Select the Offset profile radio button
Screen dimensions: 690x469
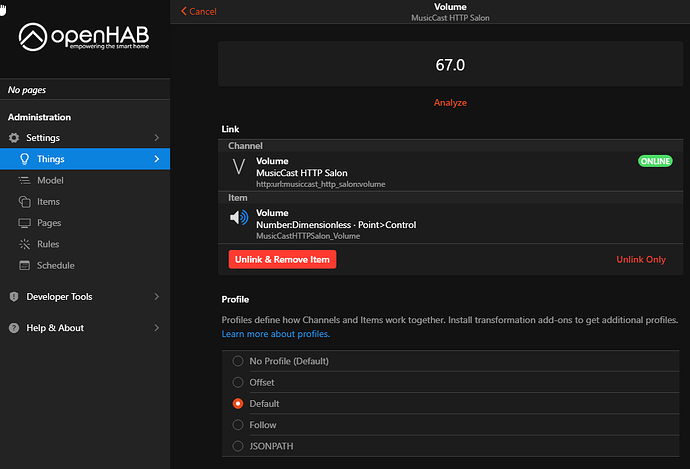coord(238,382)
